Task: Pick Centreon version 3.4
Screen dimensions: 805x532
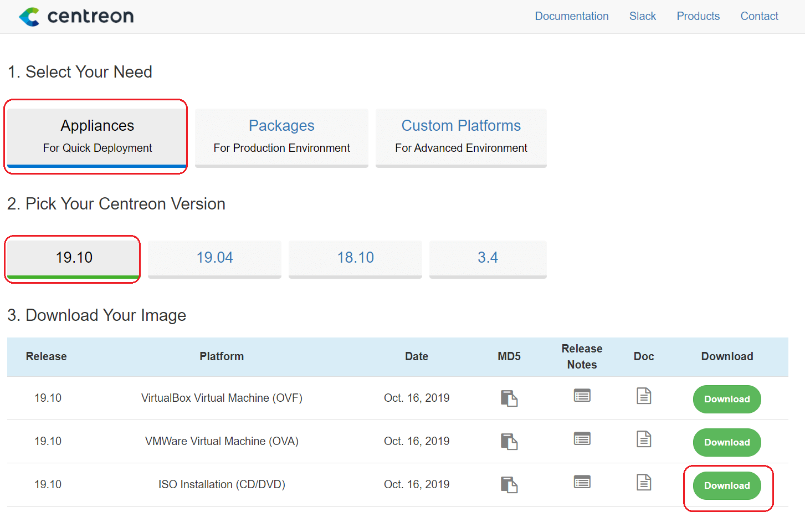Action: click(x=488, y=259)
